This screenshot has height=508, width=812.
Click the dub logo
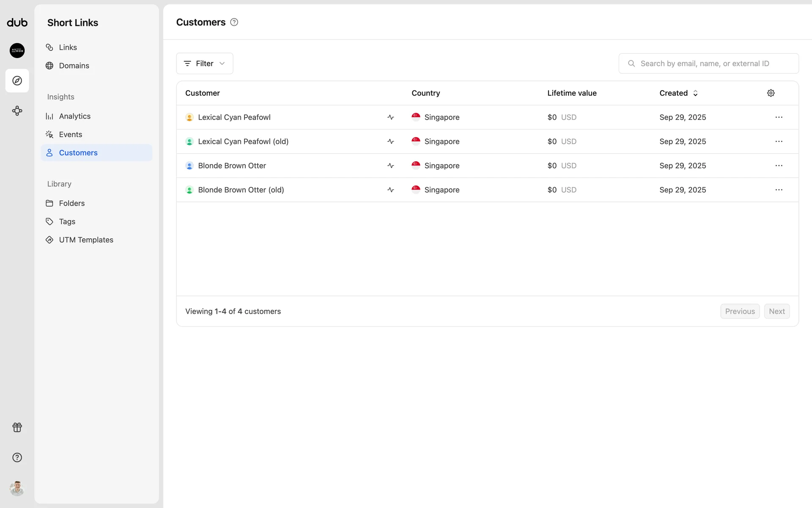[17, 23]
